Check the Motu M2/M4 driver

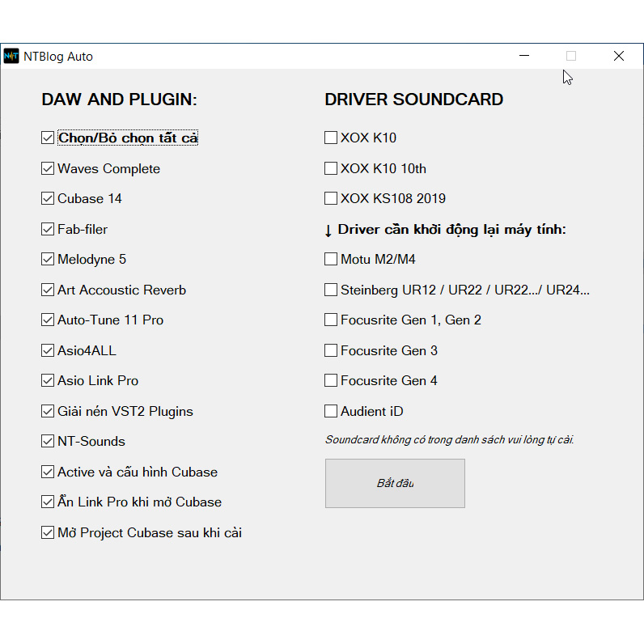coord(331,260)
